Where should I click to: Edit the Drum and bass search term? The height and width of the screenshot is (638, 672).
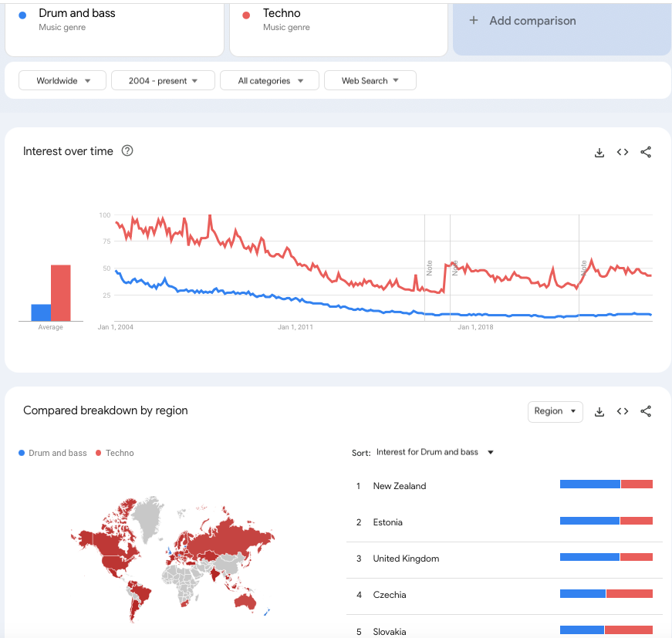point(77,14)
